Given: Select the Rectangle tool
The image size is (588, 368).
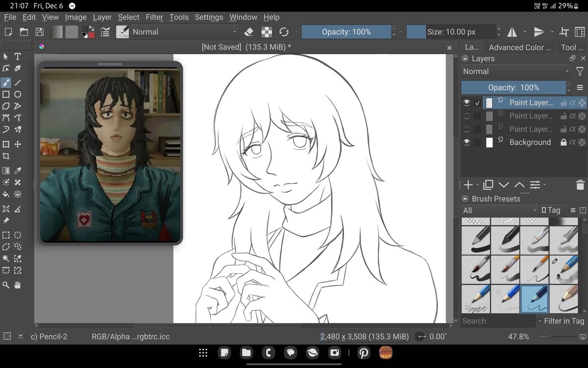Looking at the screenshot, I should [6, 94].
